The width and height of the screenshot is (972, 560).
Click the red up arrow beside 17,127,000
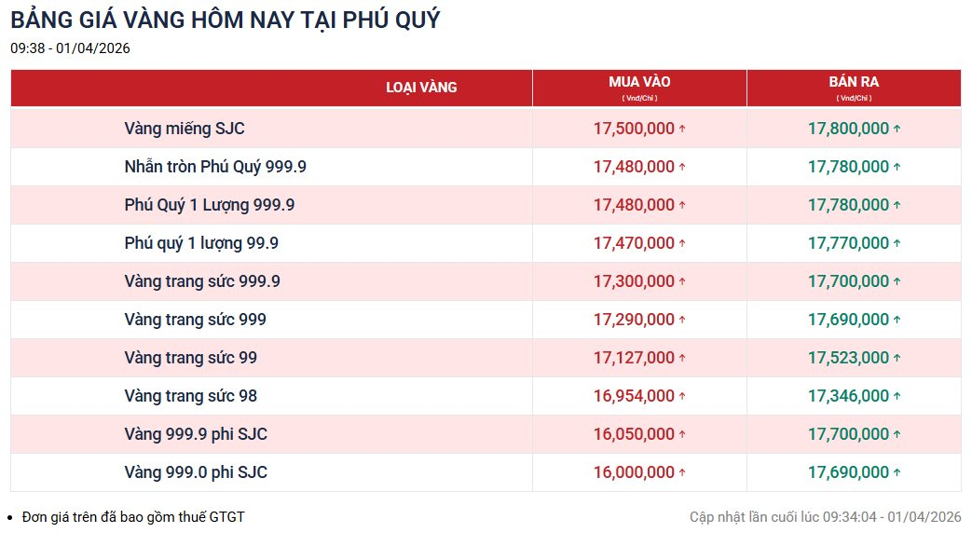point(682,359)
